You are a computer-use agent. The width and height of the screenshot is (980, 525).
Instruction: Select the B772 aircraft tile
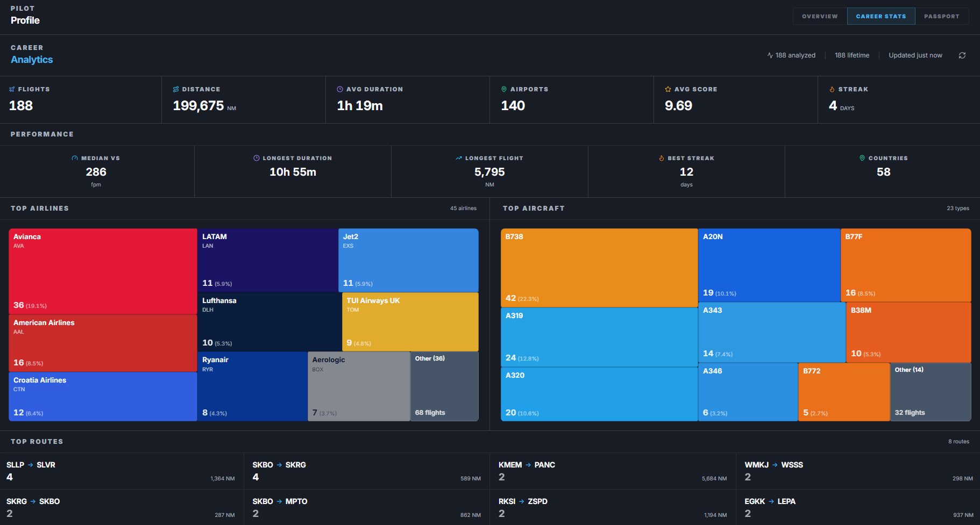click(844, 392)
